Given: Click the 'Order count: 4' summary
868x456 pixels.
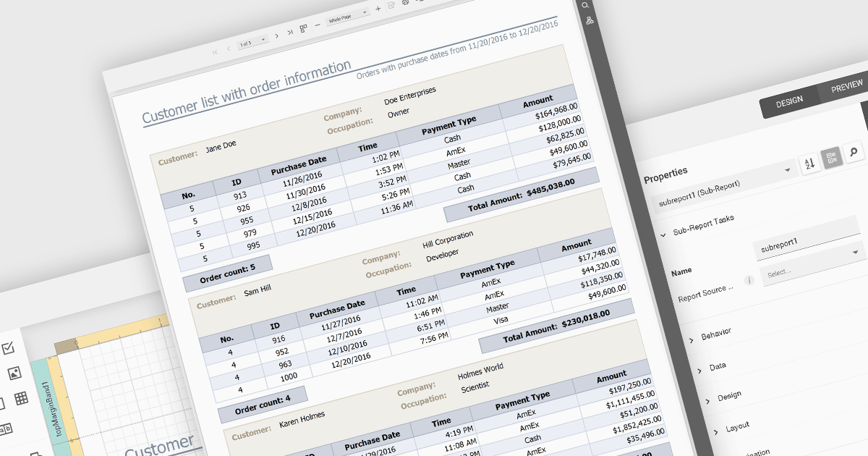Looking at the screenshot, I should 263,403.
